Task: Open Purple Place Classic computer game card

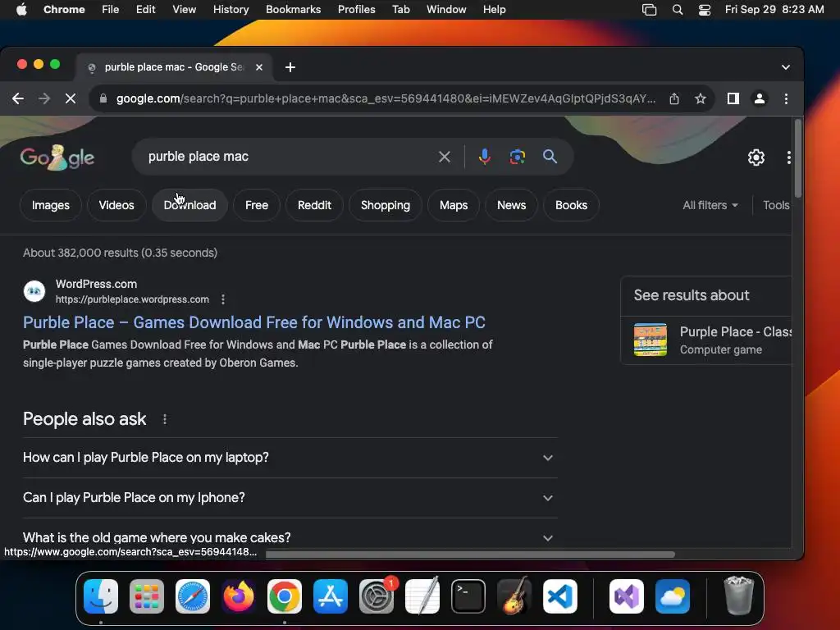Action: (x=706, y=340)
